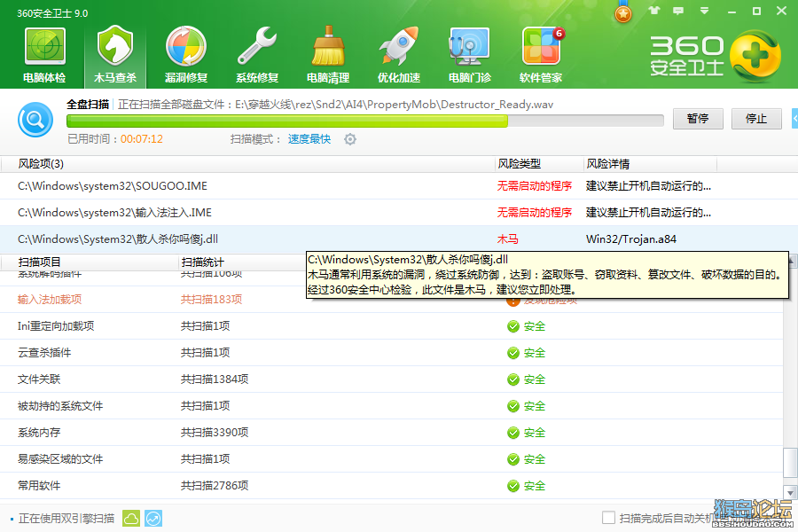Click the green check icon for 被劫持的系统文件
Image resolution: width=798 pixels, height=532 pixels.
[513, 406]
